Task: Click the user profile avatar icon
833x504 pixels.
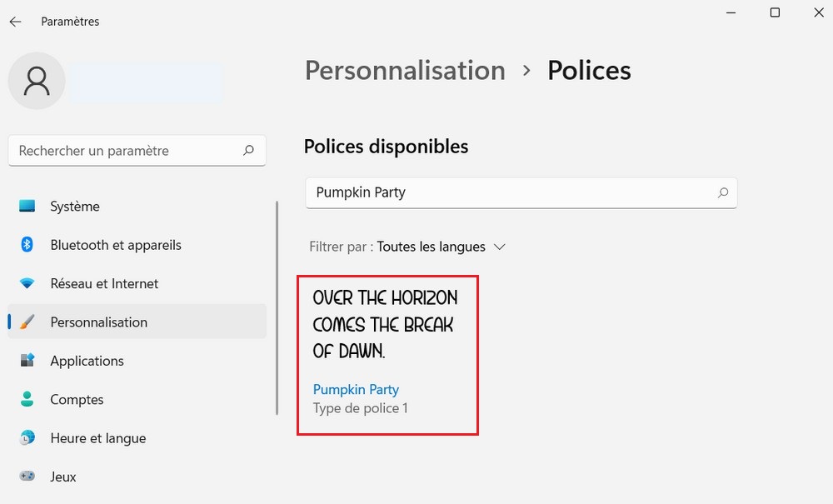Action: [x=37, y=81]
